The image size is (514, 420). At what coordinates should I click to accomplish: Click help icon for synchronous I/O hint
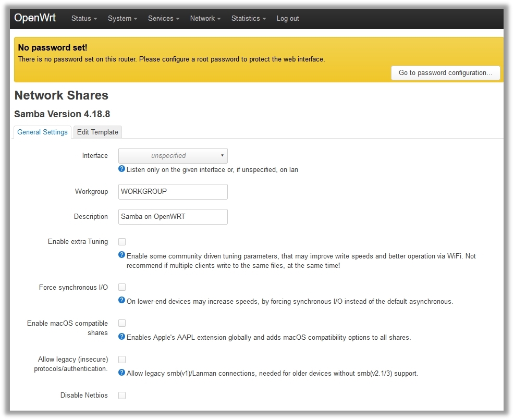(x=122, y=300)
